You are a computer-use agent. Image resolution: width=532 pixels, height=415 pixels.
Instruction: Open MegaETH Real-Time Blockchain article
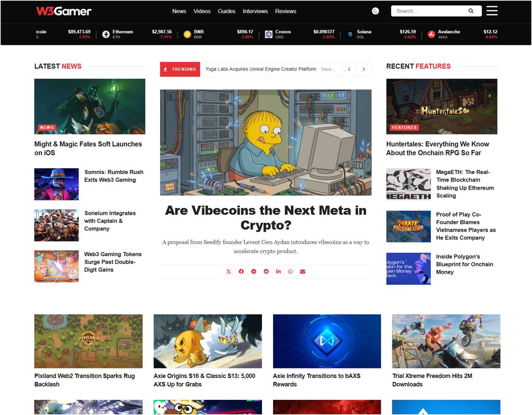(465, 184)
